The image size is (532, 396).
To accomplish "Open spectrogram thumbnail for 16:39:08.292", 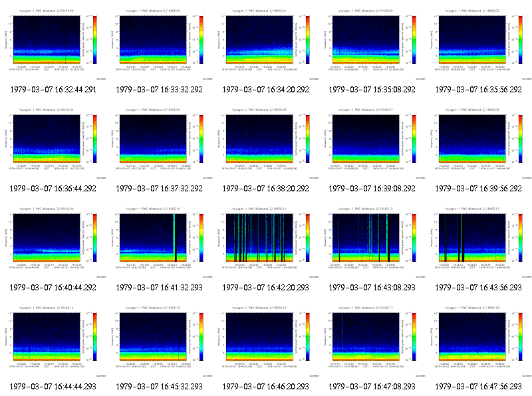I will pyautogui.click(x=372, y=142).
